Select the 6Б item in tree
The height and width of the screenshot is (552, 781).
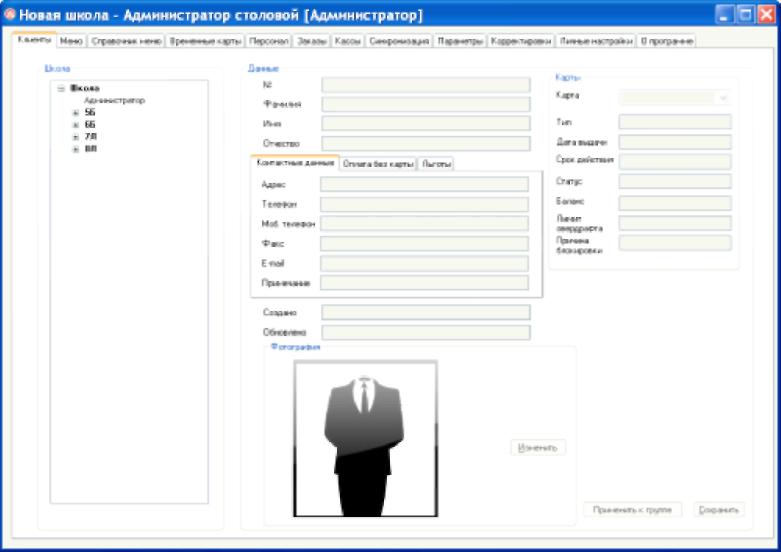90,125
